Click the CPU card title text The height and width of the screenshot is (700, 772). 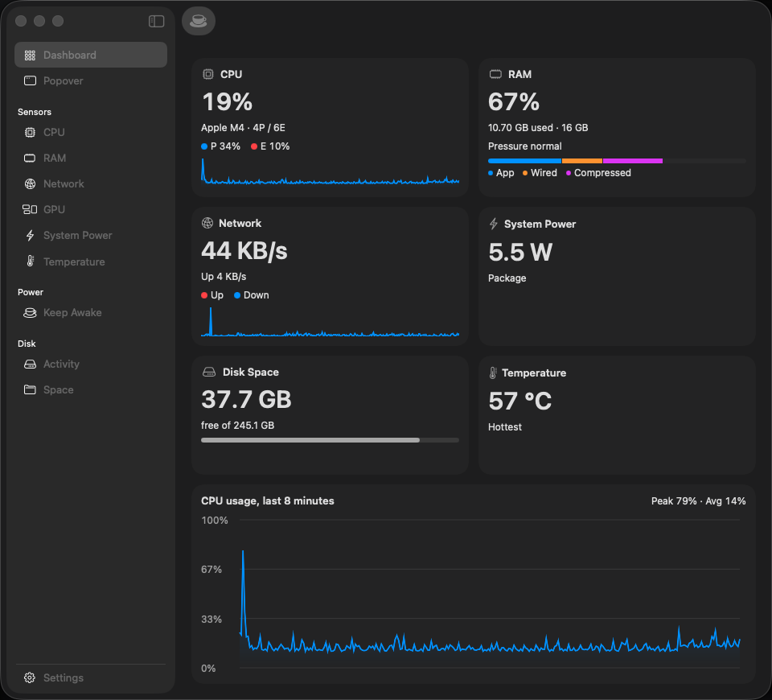232,74
